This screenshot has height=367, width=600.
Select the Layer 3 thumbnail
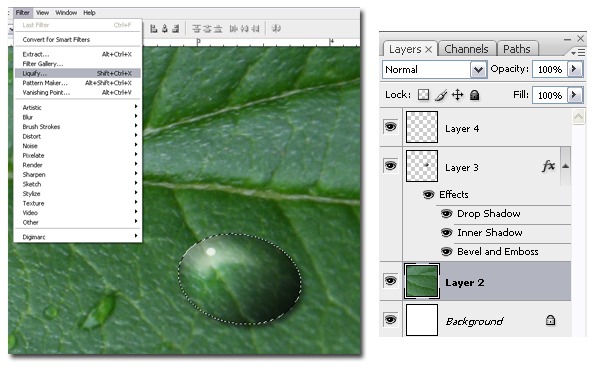pos(422,166)
